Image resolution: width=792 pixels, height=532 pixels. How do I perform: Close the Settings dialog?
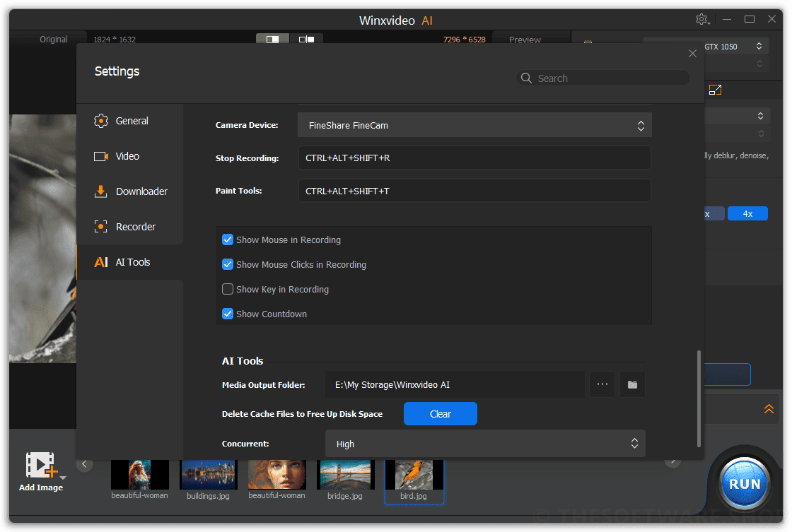(x=692, y=54)
